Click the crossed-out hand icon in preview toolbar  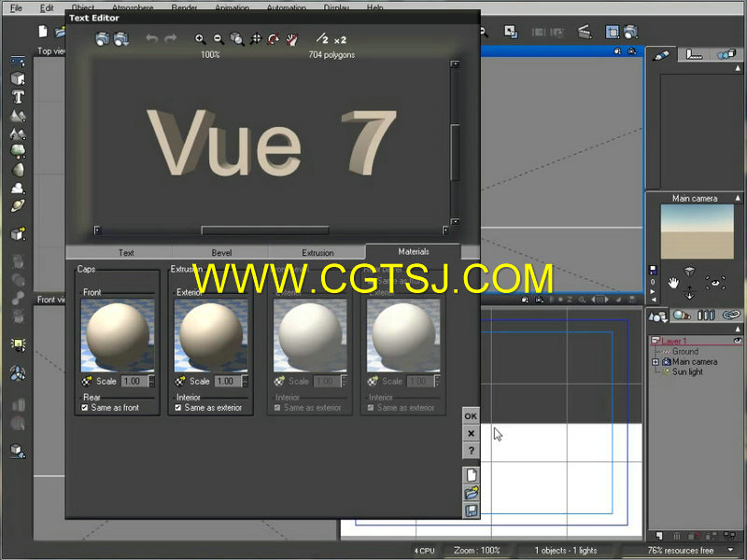coord(291,39)
